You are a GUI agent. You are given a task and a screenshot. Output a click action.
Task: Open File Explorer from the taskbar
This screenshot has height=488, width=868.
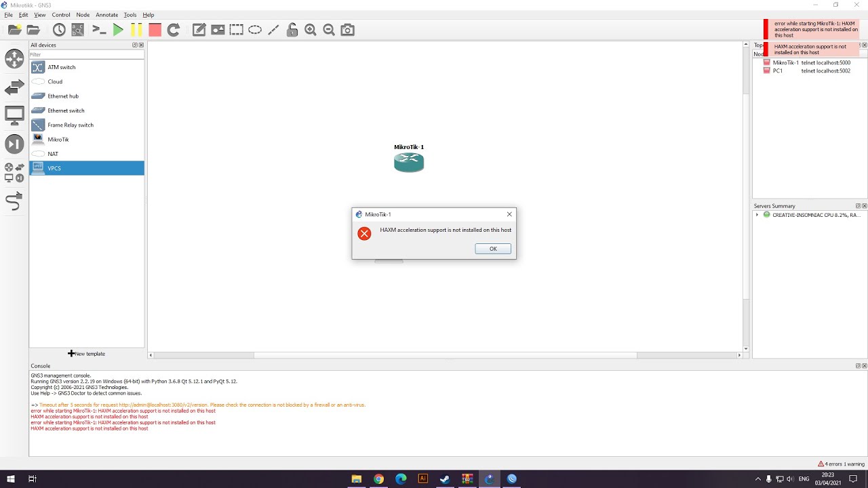point(357,479)
